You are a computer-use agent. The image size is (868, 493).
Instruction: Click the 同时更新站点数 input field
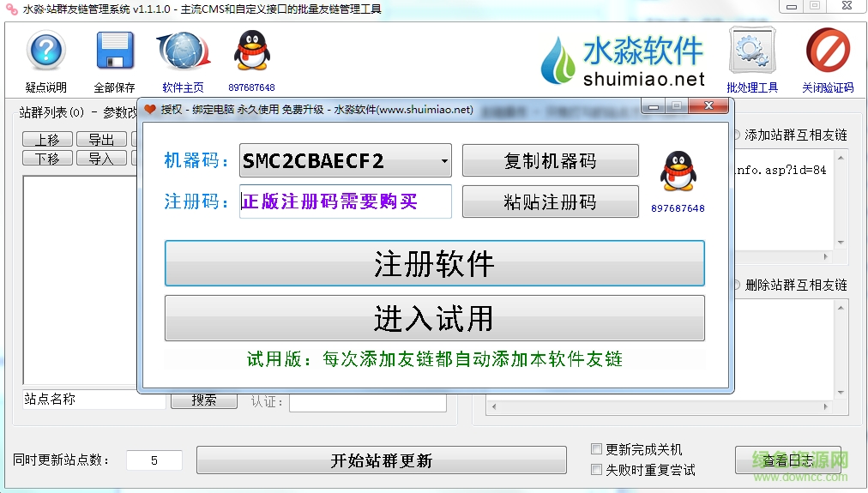154,460
